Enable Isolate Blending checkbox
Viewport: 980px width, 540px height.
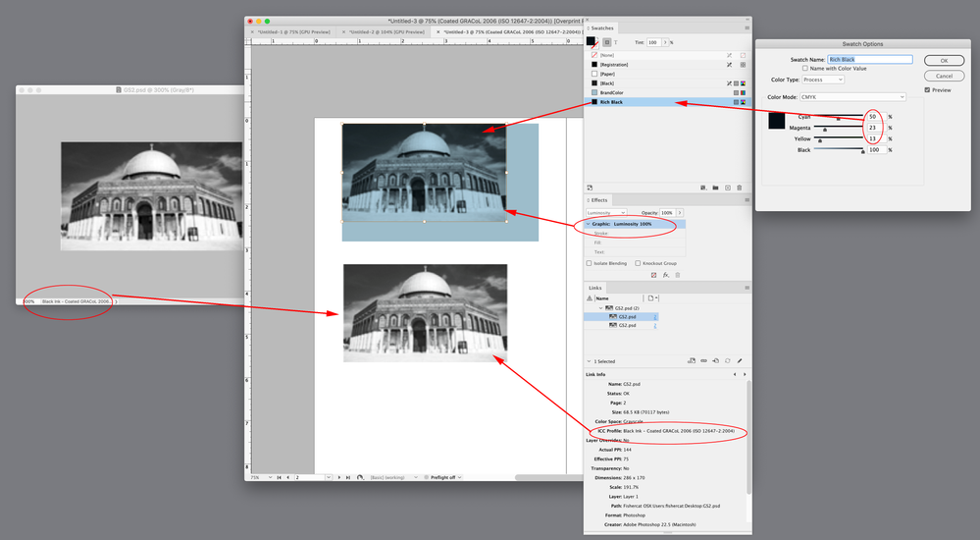[x=589, y=263]
